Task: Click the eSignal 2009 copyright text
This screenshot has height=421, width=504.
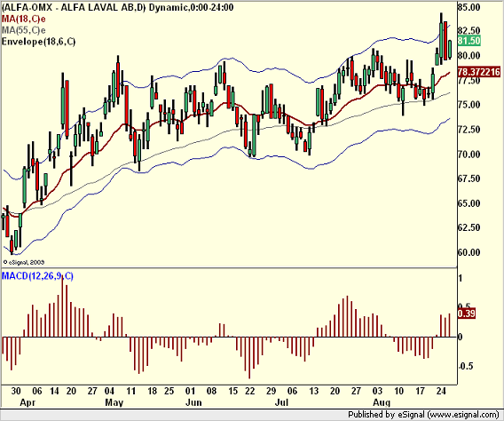Action: 23,262
